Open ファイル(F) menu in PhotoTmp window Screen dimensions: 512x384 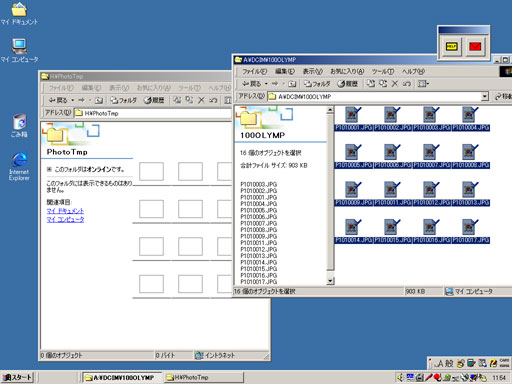pos(61,88)
